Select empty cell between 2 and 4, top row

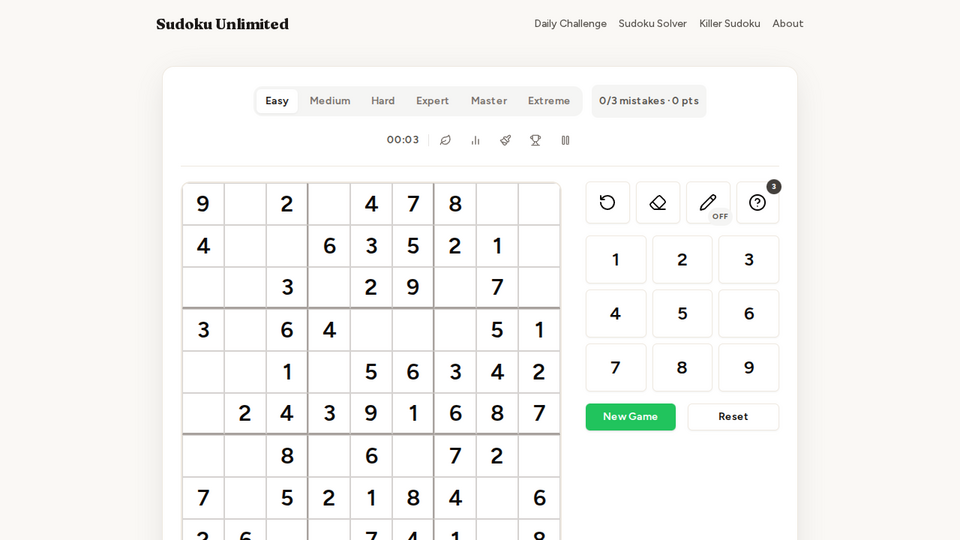[x=329, y=204]
